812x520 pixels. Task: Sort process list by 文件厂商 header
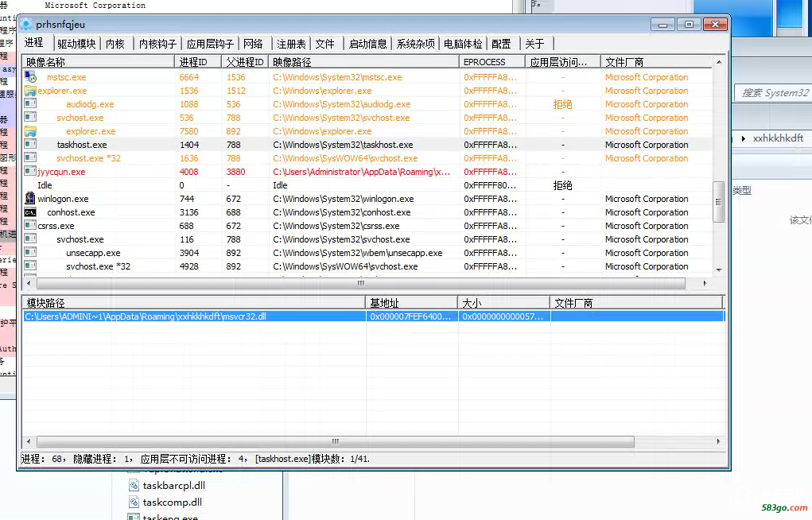657,62
